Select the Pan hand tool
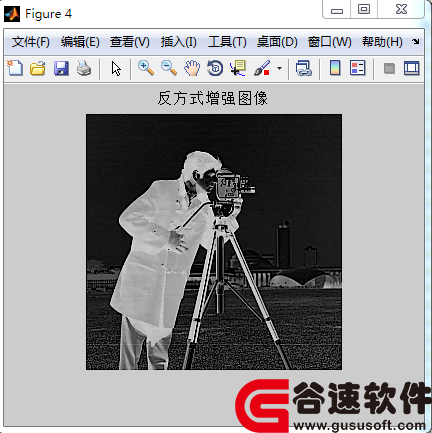The image size is (432, 433). pos(192,68)
